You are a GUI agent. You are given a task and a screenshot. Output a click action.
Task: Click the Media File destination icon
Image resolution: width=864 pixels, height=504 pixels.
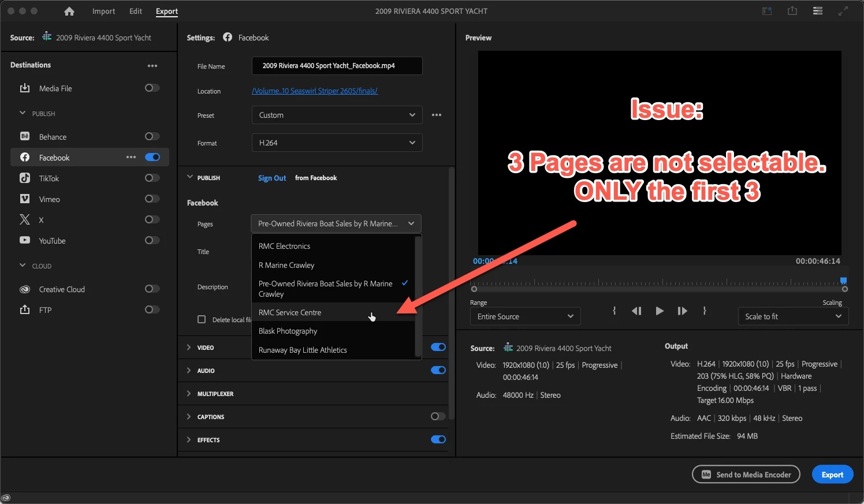tap(25, 88)
